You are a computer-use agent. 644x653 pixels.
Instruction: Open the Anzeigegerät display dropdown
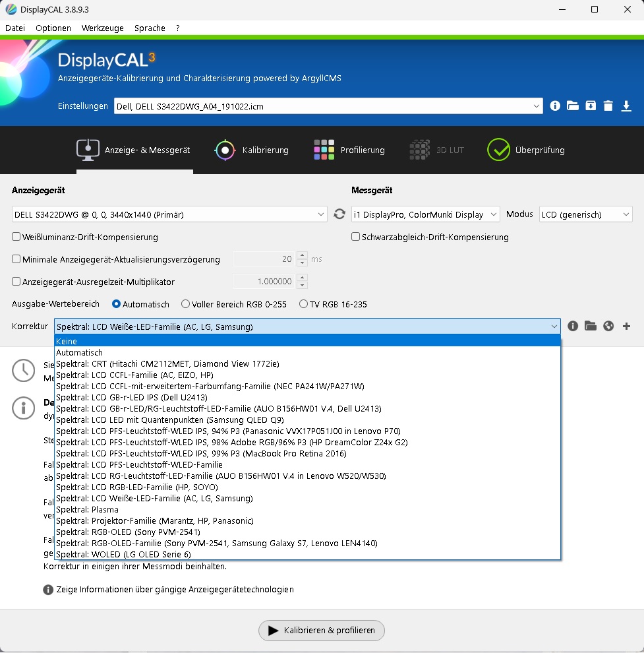coord(169,214)
